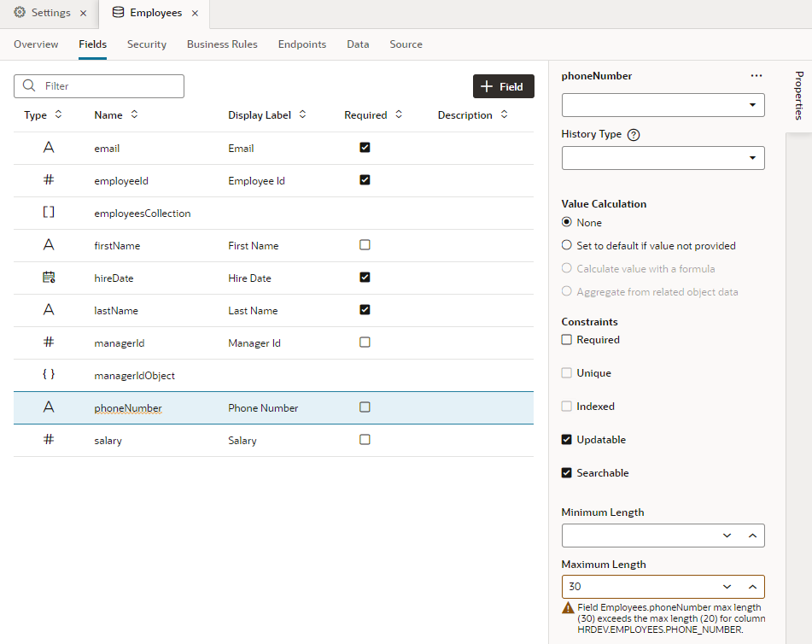The image size is (812, 644).
Task: Check Required for phoneNumber row
Action: (x=365, y=407)
